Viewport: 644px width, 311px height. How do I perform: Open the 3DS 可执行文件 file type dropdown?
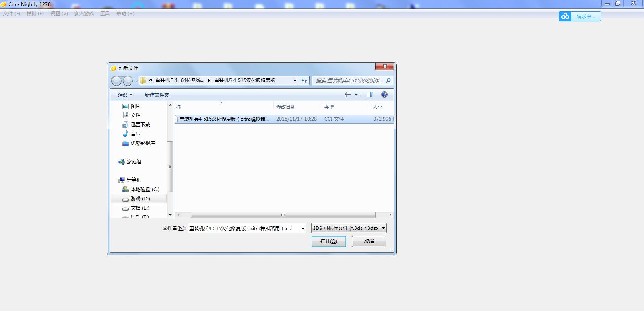(349, 228)
